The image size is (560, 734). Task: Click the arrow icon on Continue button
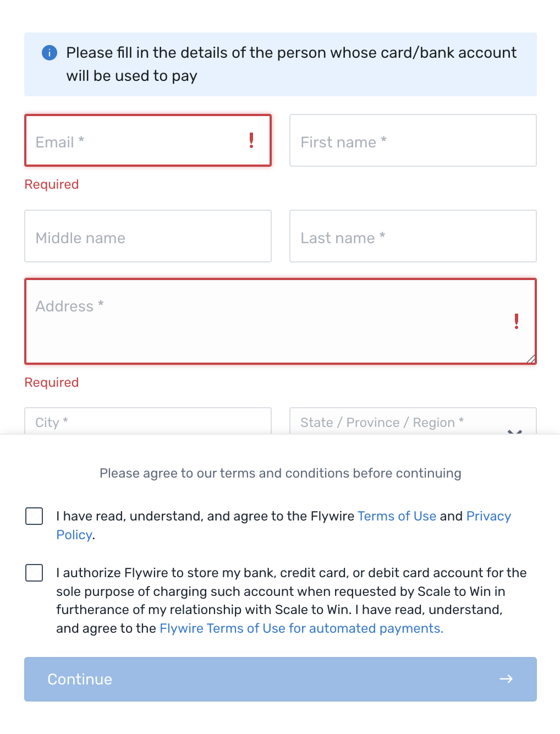tap(506, 679)
